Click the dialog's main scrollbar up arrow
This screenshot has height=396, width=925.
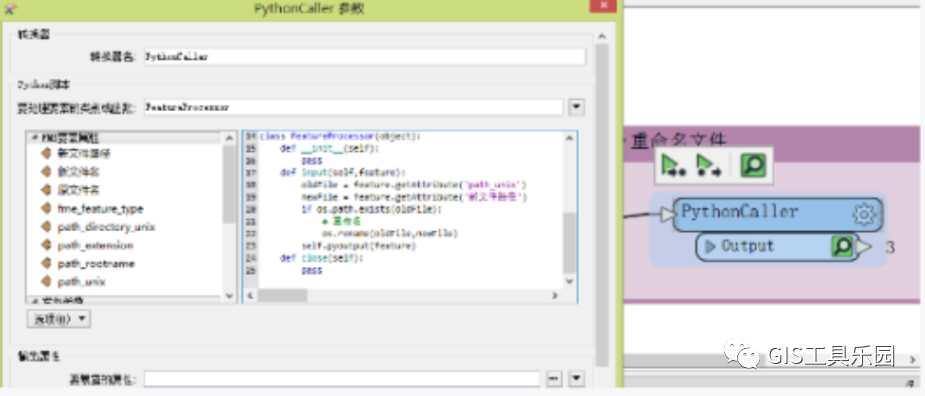coord(602,37)
